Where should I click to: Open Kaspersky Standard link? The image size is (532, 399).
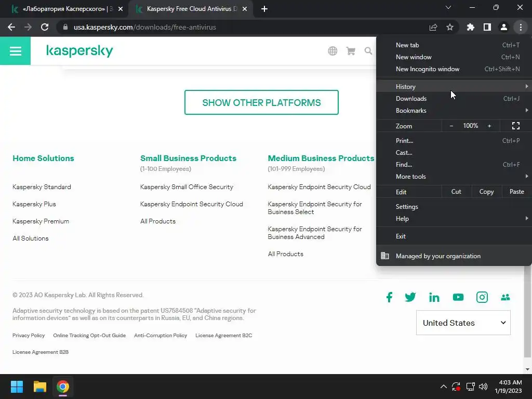(42, 187)
